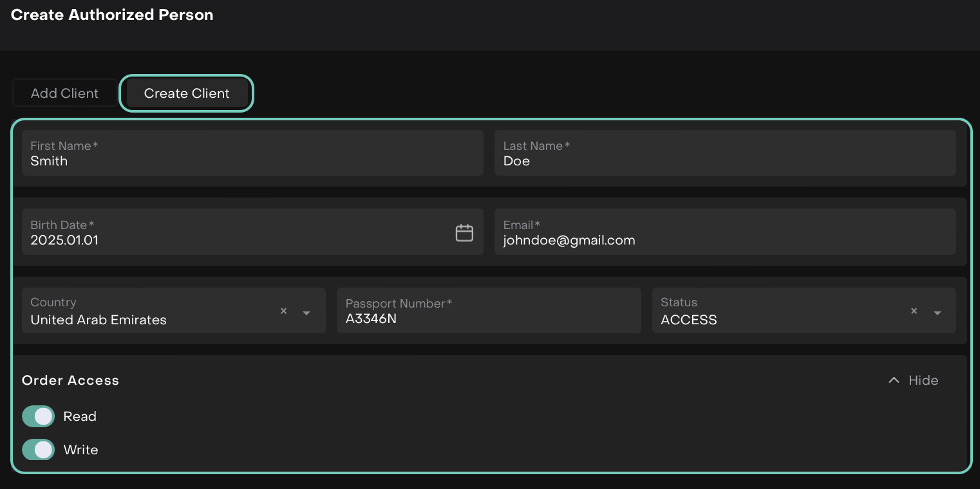This screenshot has height=489, width=980.
Task: Clear the Country selection using its x icon
Action: 283,311
